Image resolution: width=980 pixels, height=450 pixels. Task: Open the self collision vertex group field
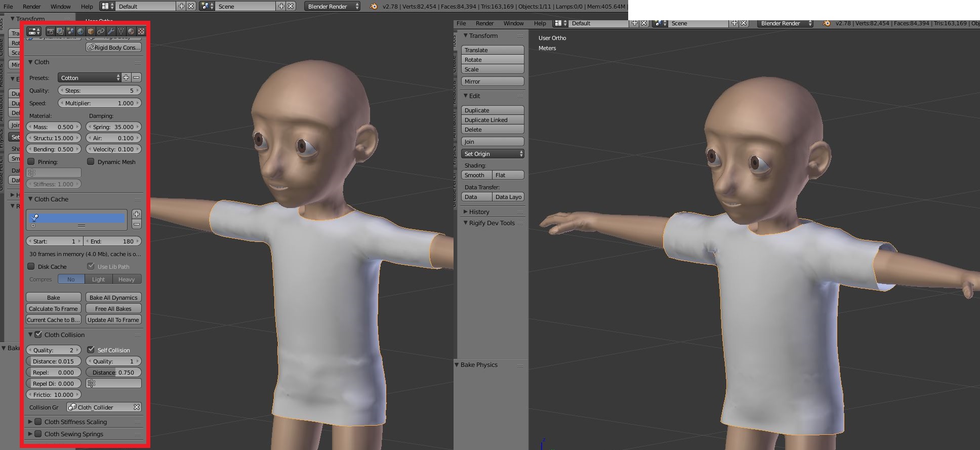coord(113,384)
